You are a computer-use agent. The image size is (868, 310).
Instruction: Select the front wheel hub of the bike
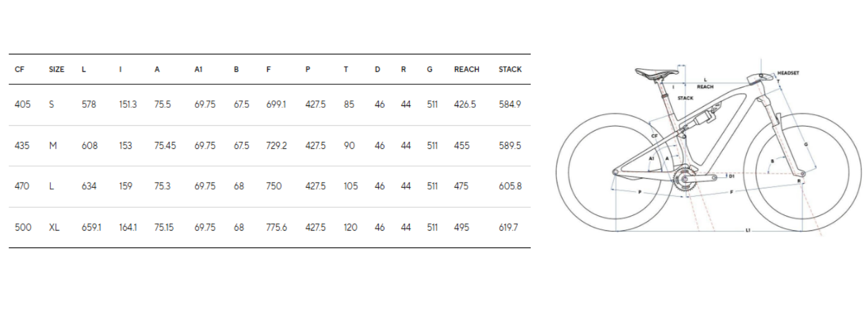click(802, 172)
